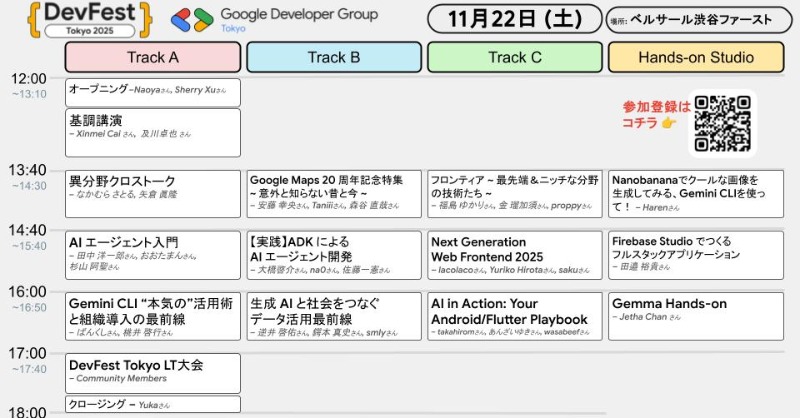Click the DevFest Tokyo 2025 logo
800x418 pixels.
coord(90,19)
